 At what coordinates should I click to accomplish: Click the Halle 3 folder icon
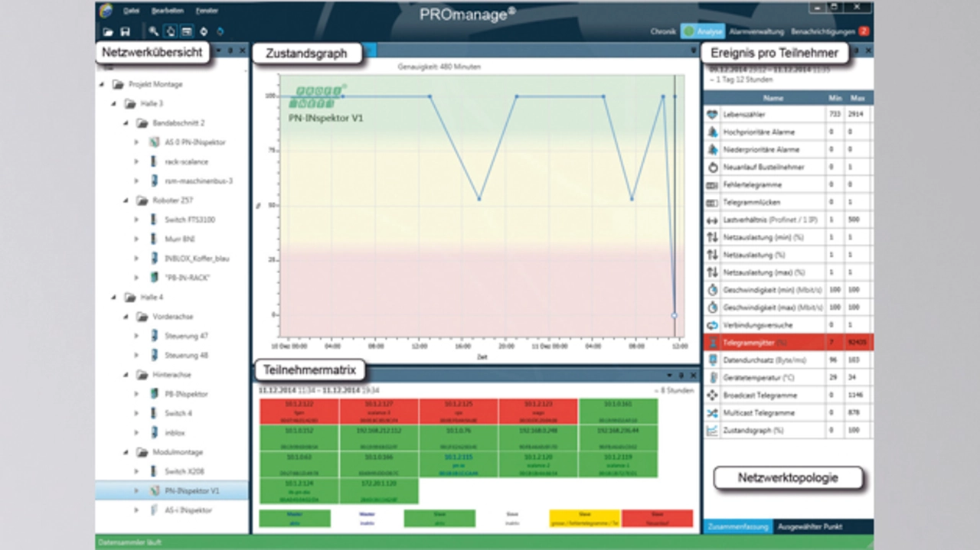[129, 103]
